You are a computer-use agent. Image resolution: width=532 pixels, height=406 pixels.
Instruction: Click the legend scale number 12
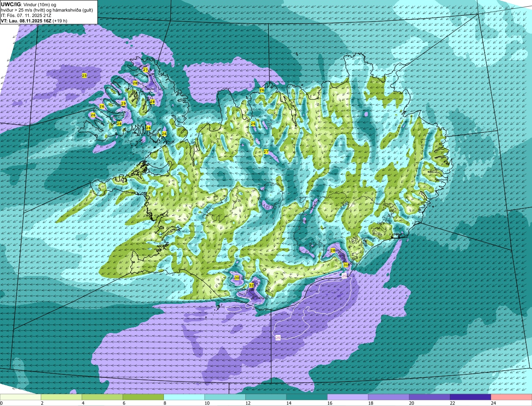248,403
